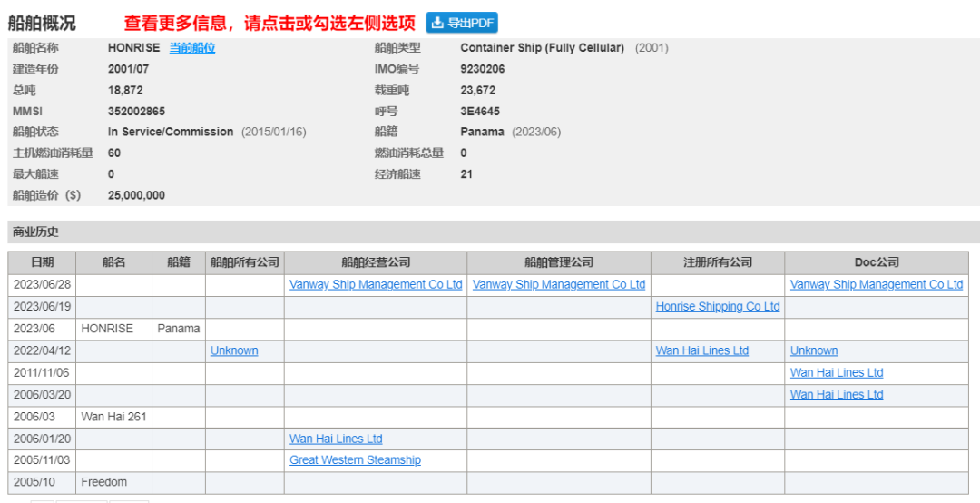The image size is (980, 503).
Task: Click the 船舶管理公司 column header
Action: pyautogui.click(x=559, y=262)
